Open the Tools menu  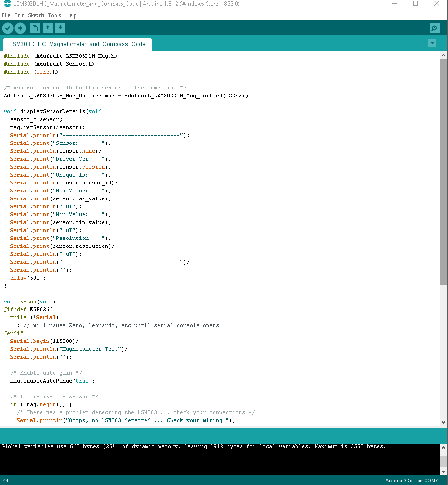55,15
